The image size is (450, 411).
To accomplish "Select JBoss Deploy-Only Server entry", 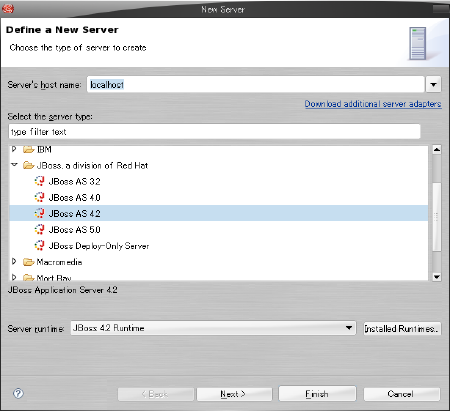I will coord(99,246).
